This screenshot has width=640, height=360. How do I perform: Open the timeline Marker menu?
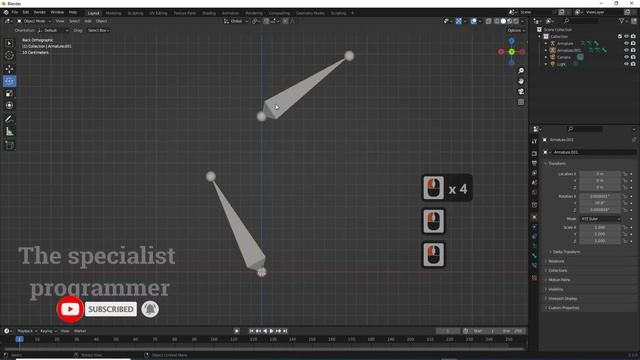pyautogui.click(x=80, y=331)
